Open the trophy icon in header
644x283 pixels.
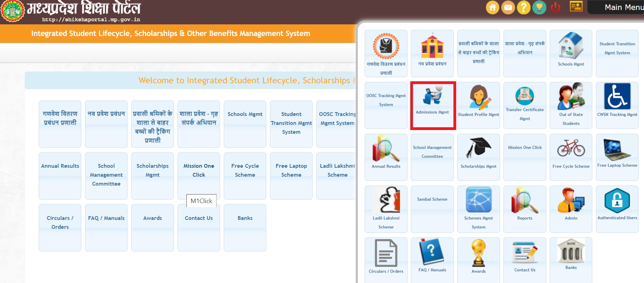[539, 8]
